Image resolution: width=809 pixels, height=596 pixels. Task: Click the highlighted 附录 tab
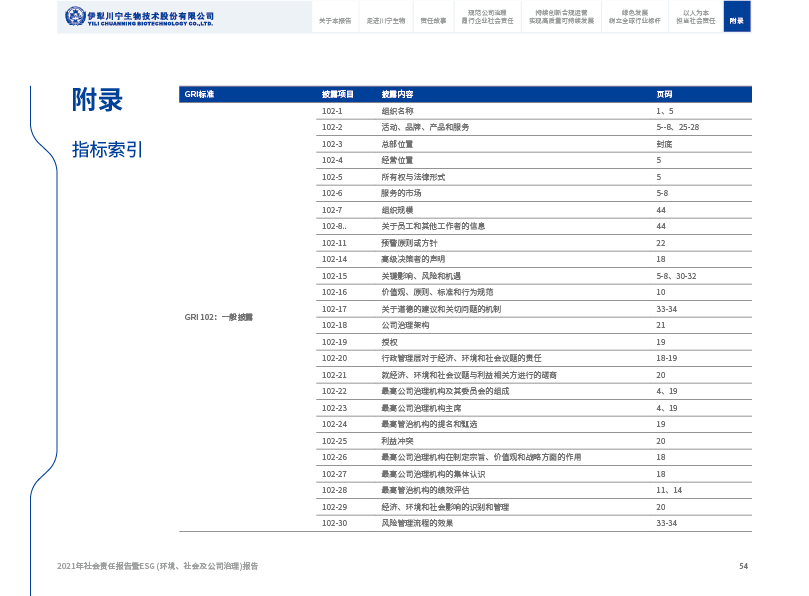coord(737,20)
